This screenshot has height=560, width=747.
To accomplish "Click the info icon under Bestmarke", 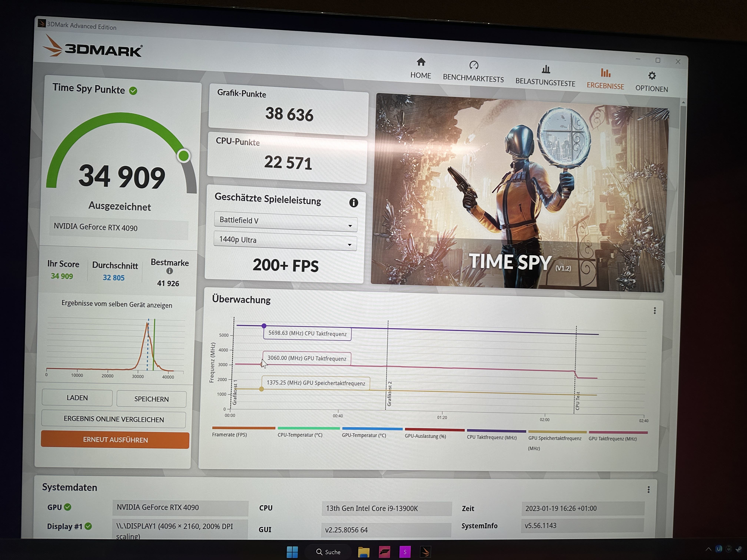I will coord(170,271).
